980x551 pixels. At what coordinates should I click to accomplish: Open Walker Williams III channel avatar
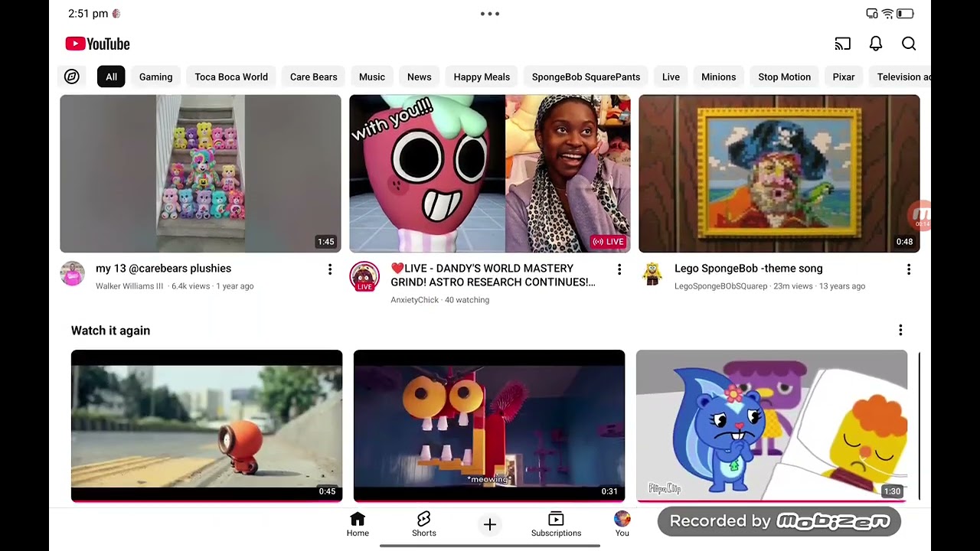click(73, 274)
